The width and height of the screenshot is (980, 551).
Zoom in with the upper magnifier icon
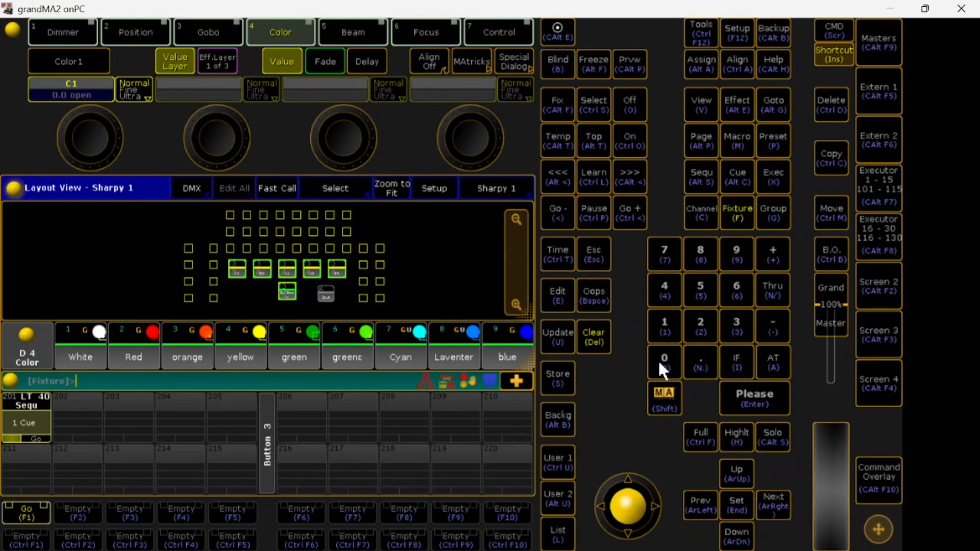click(517, 219)
